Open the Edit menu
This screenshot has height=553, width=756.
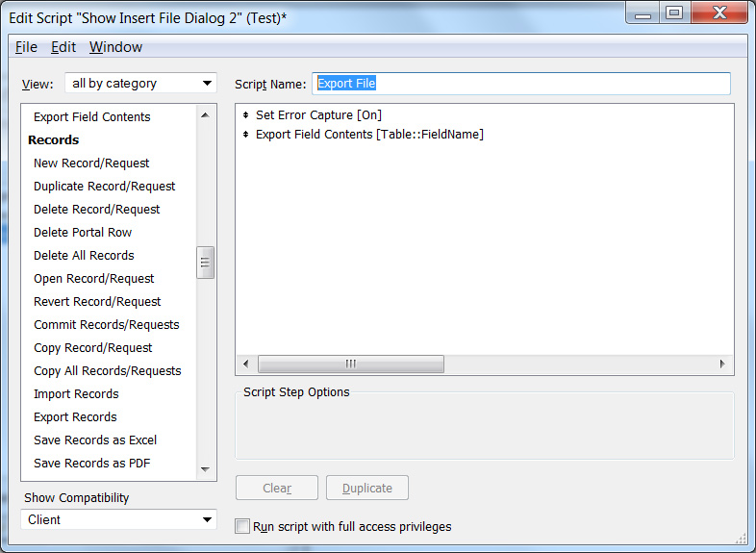pos(63,47)
